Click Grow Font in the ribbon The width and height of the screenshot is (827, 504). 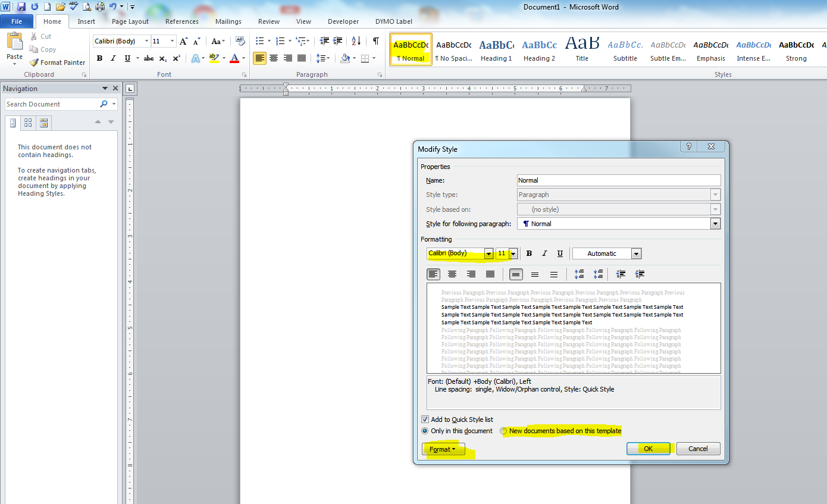184,41
